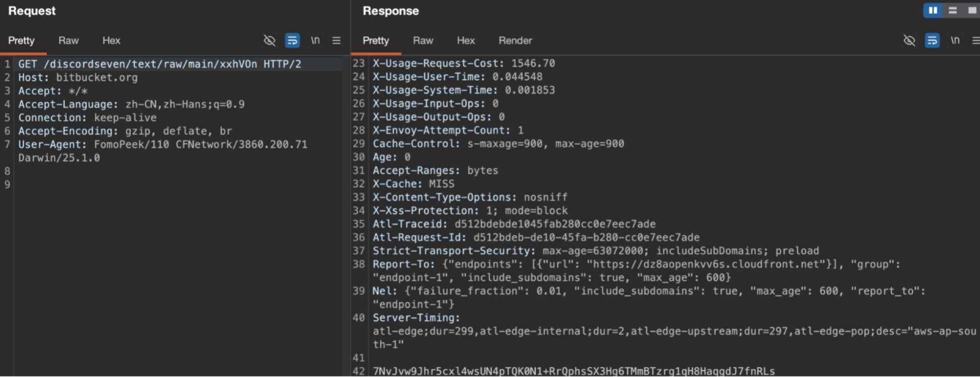Viewport: 980px width, 377px height.
Task: Switch to the Hex tab in Response
Action: (466, 41)
